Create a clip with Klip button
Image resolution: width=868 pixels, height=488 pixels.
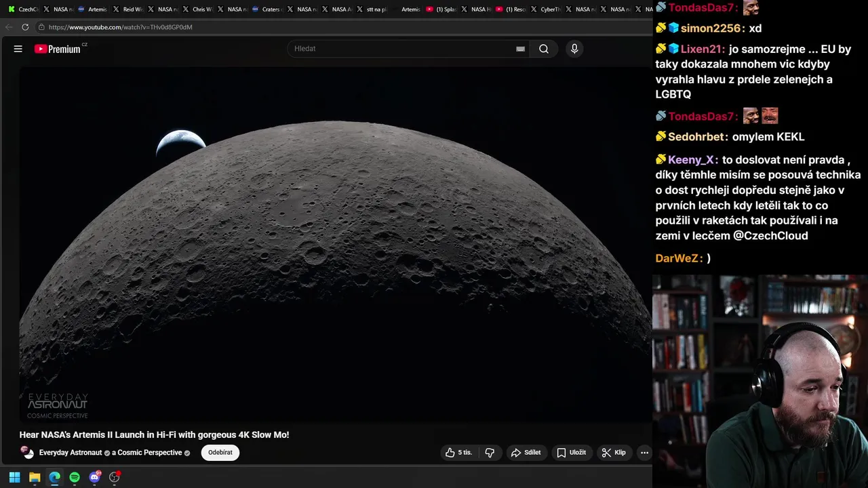click(x=614, y=453)
